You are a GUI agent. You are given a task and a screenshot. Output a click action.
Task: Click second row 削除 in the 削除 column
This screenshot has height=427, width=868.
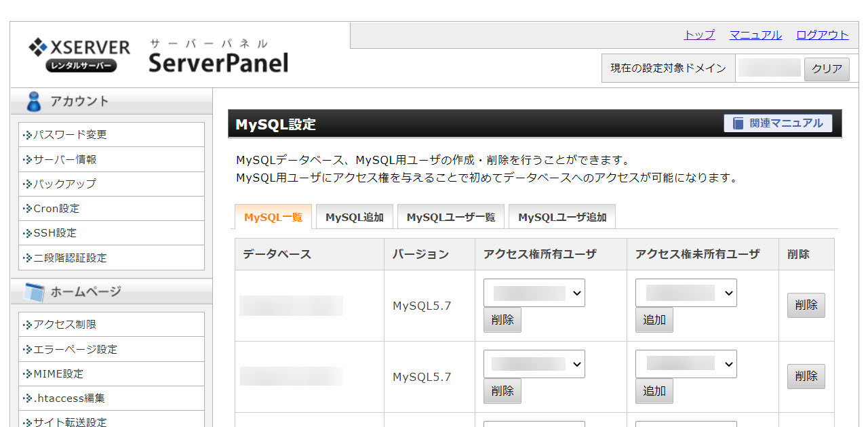coord(806,376)
